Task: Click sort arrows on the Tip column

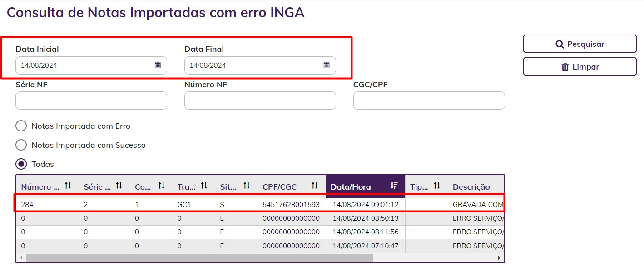Action: (x=437, y=186)
